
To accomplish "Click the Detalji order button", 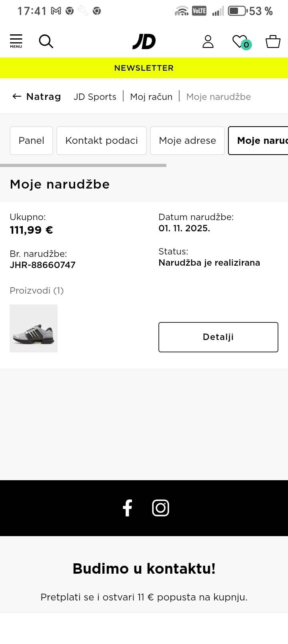I will (x=218, y=337).
